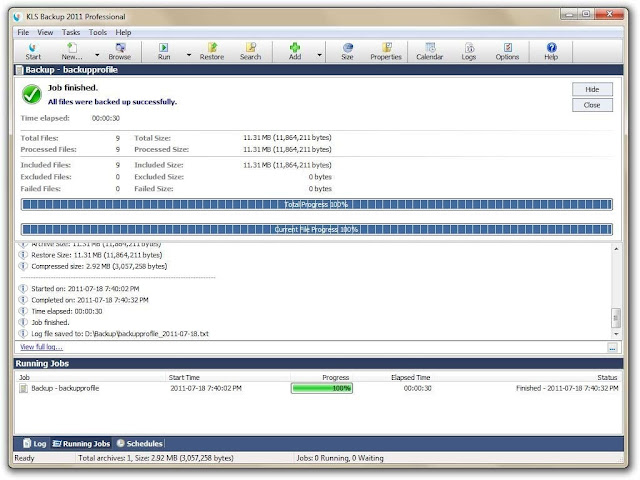
Task: Click the green checkmark job finished icon
Action: click(x=32, y=94)
